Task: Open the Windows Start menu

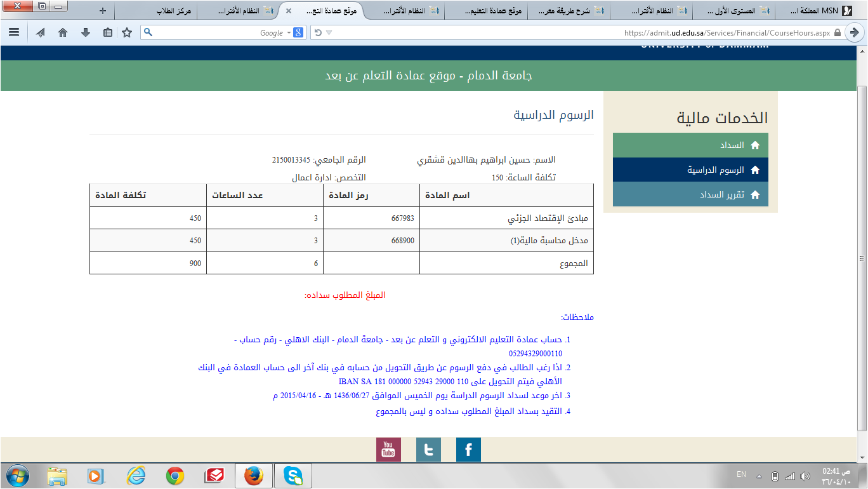Action: 17,476
